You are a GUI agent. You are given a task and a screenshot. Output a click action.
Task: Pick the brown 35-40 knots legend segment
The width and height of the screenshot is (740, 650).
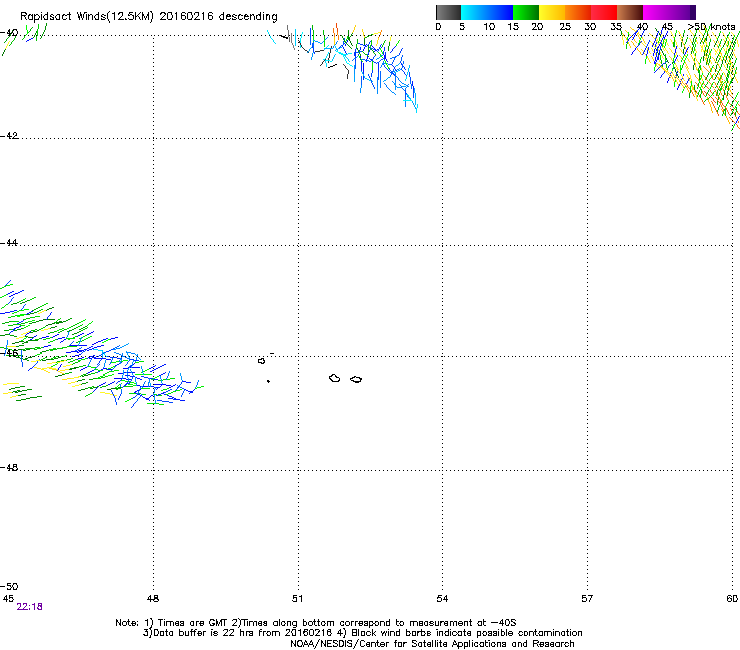(x=630, y=12)
